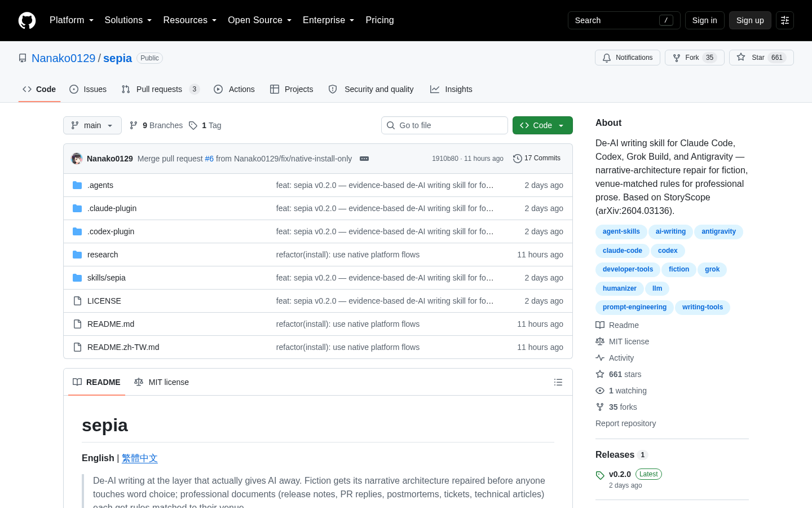Viewport: 812px width, 508px height.
Task: Open the green Code dropdown button
Action: (542, 125)
